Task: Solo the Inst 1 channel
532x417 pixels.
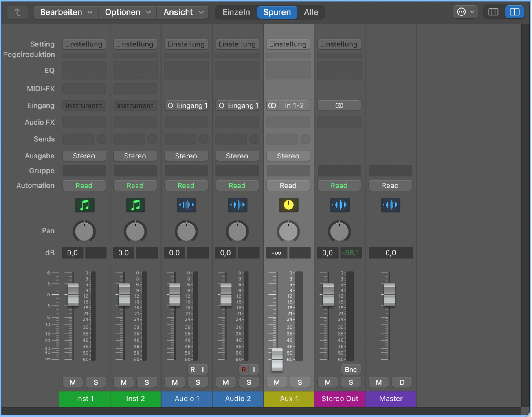Action: click(x=96, y=382)
